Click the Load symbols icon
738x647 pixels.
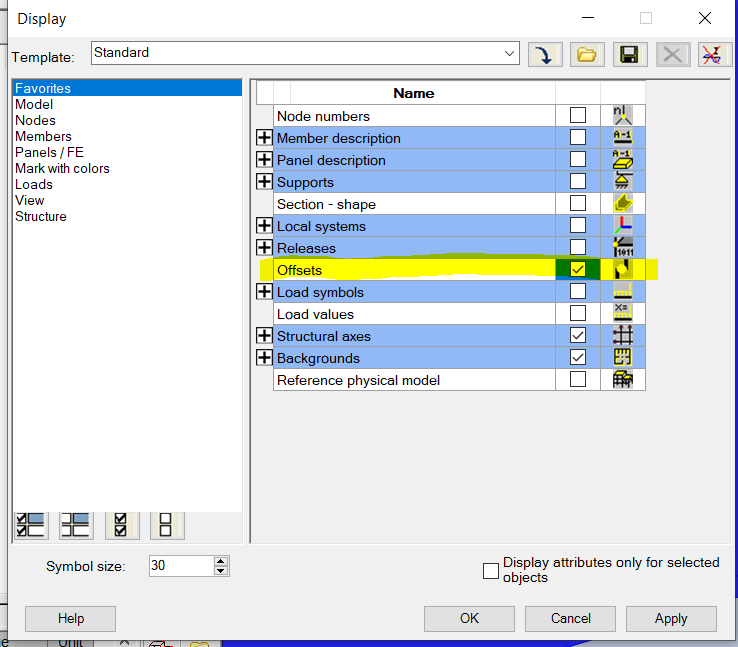tap(623, 291)
